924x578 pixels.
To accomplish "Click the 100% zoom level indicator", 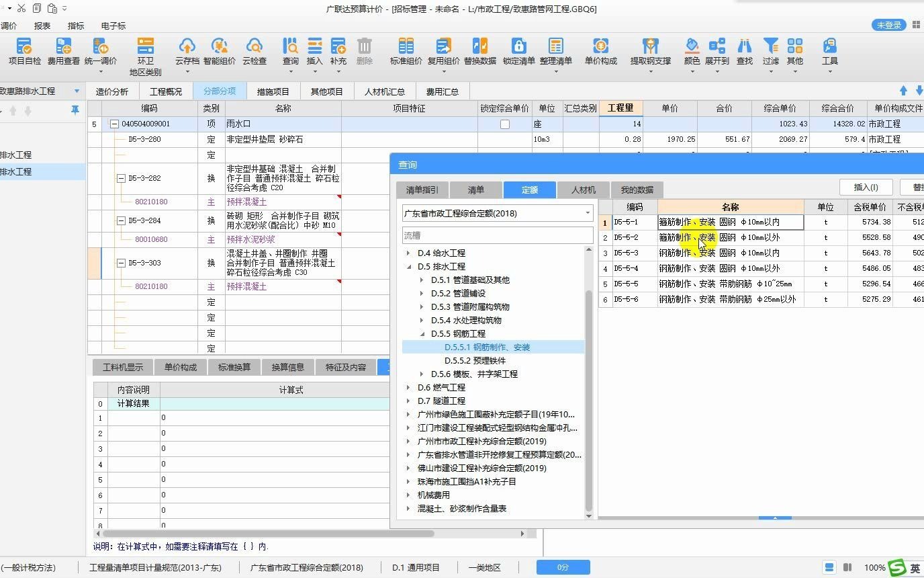I will tap(875, 568).
